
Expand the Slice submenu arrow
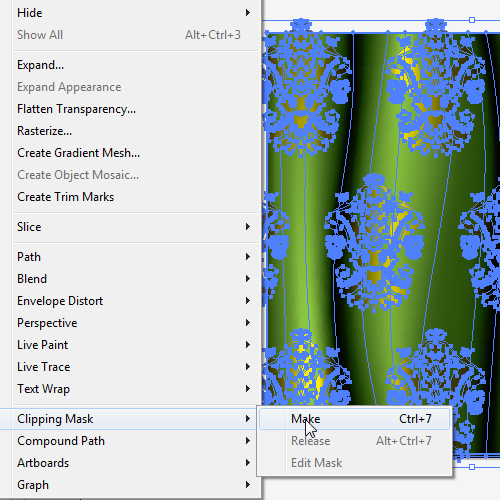(x=248, y=227)
